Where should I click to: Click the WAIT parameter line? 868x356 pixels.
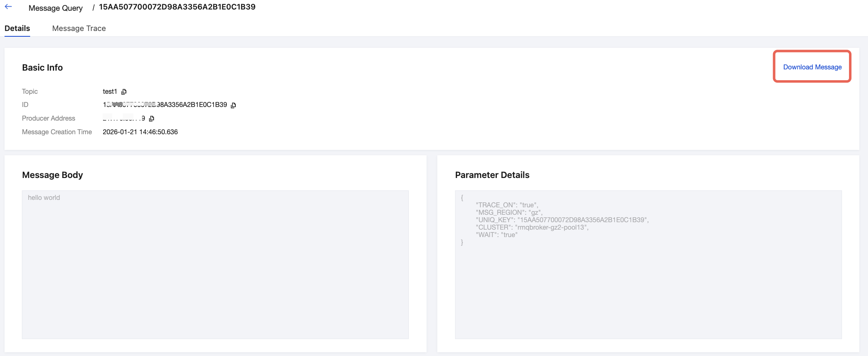tap(496, 235)
